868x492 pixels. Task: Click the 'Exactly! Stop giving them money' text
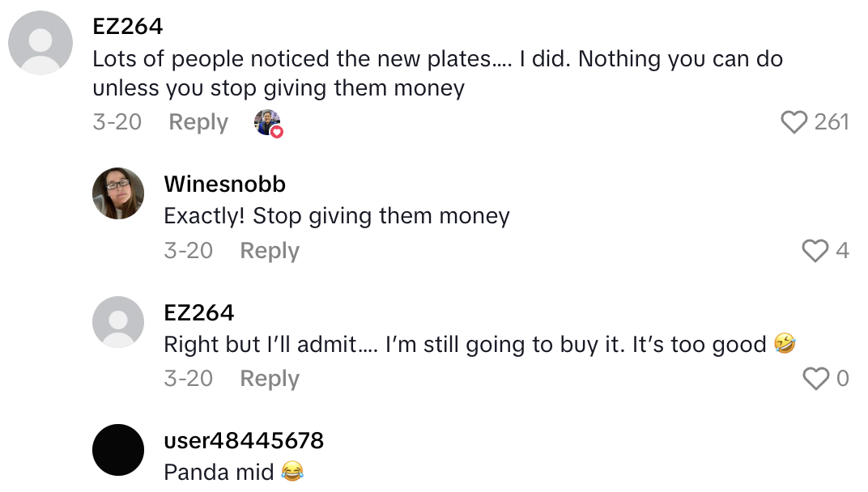tap(337, 216)
